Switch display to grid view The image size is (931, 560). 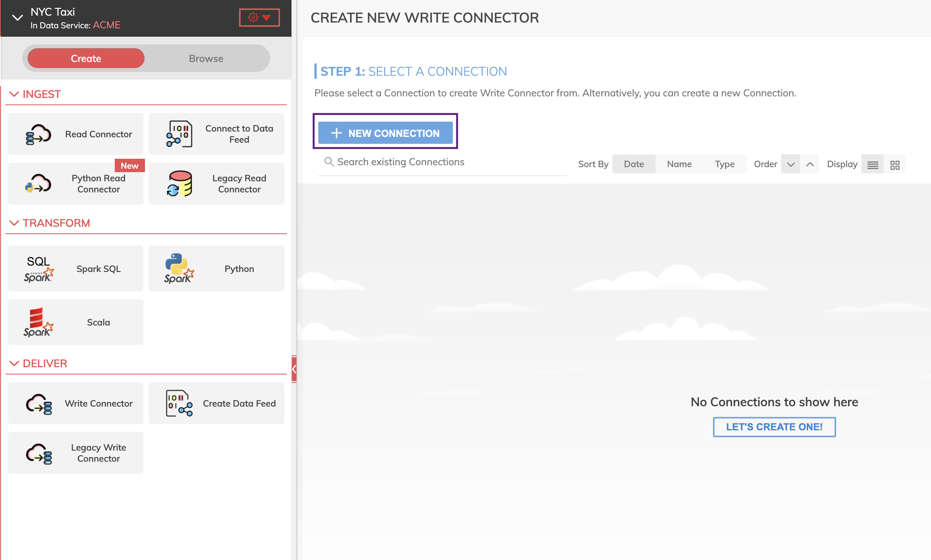pyautogui.click(x=895, y=164)
